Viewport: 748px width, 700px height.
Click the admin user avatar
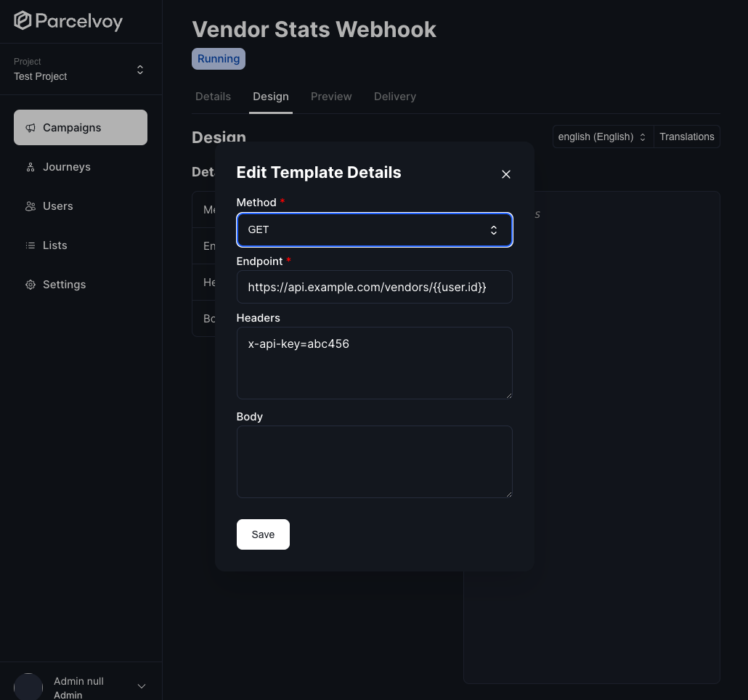pos(28,687)
